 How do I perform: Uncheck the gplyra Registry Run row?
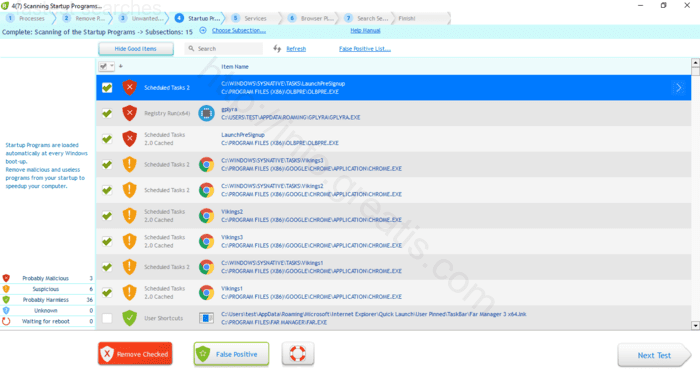pyautogui.click(x=107, y=113)
